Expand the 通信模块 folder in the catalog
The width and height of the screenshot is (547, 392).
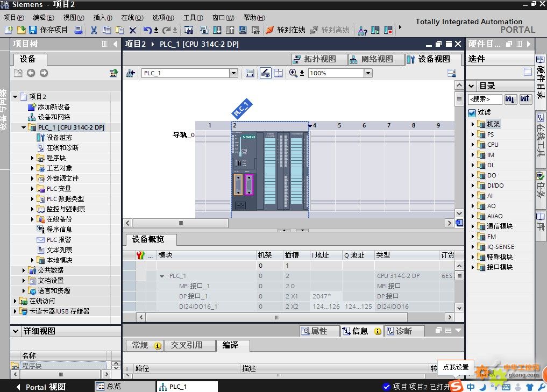pos(473,226)
